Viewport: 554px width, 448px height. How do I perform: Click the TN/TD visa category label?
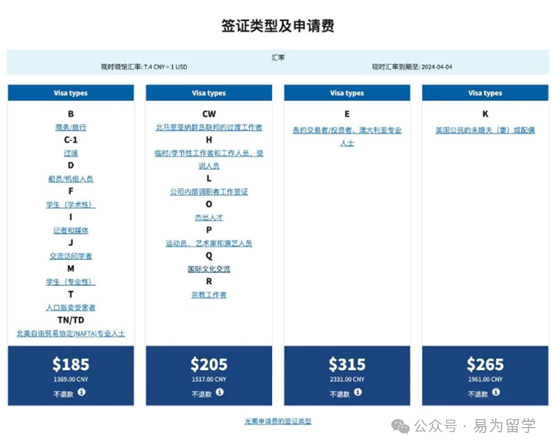71,320
